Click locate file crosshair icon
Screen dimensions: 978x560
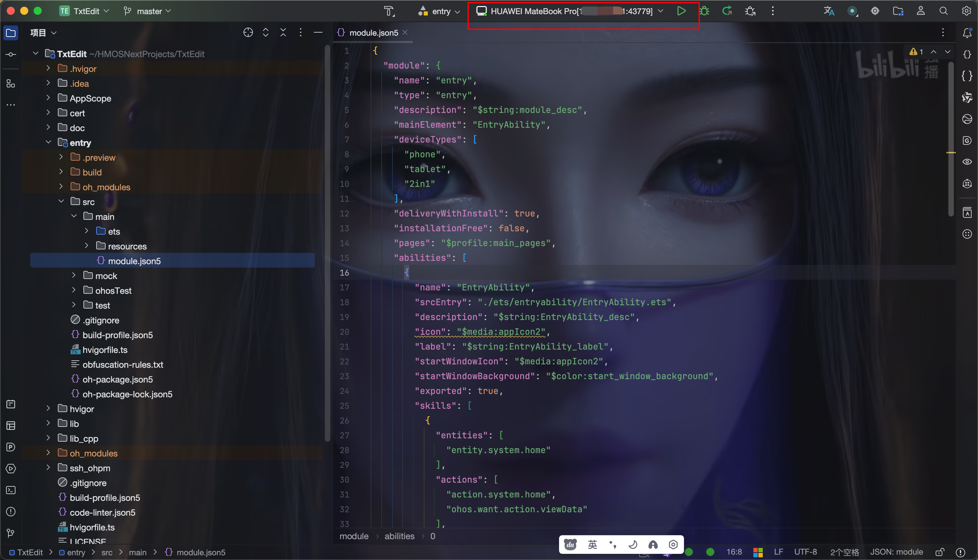click(248, 33)
